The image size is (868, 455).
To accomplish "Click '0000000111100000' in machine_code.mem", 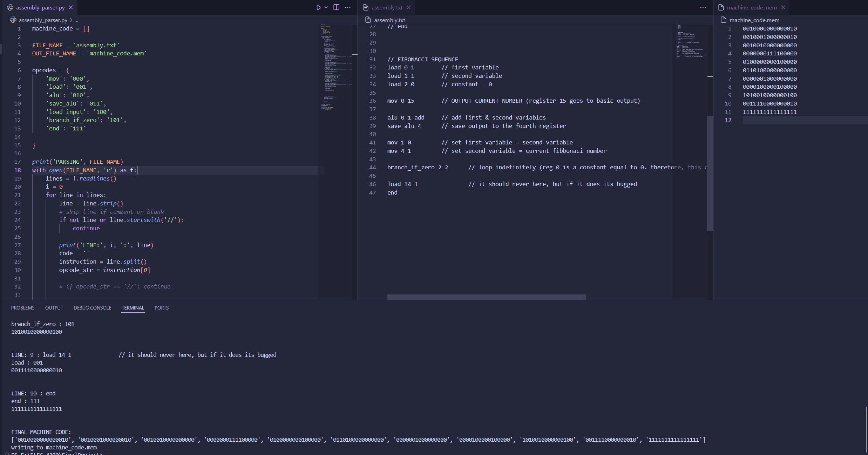I will click(769, 54).
